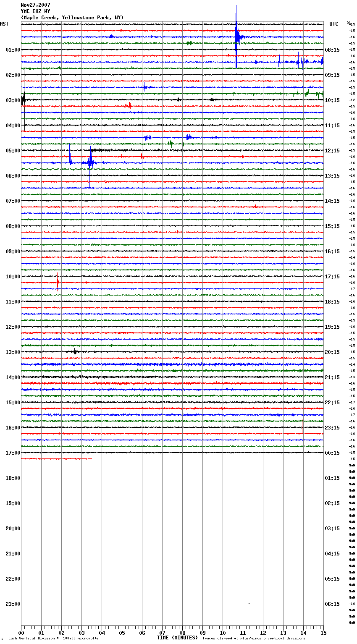357x644 pixels.
Task: Select the 07:00 MST time label
Action: [13, 201]
